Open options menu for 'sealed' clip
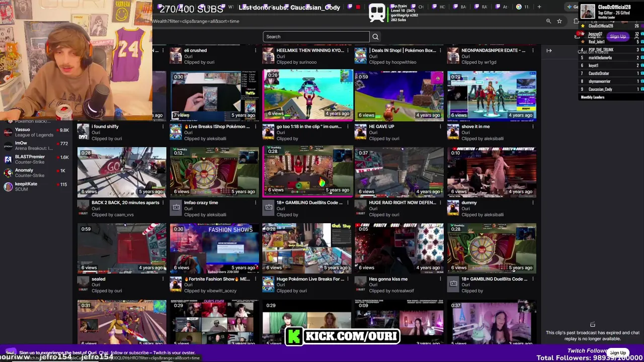This screenshot has width=644, height=362. click(x=163, y=279)
